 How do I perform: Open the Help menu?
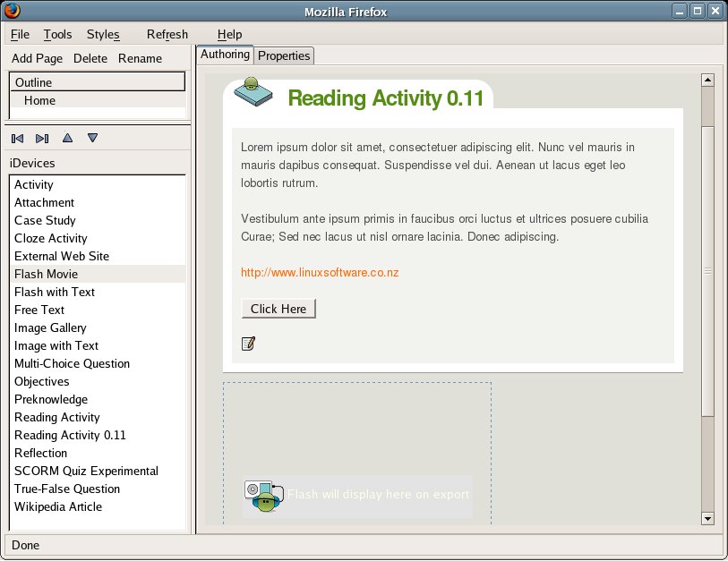click(229, 34)
